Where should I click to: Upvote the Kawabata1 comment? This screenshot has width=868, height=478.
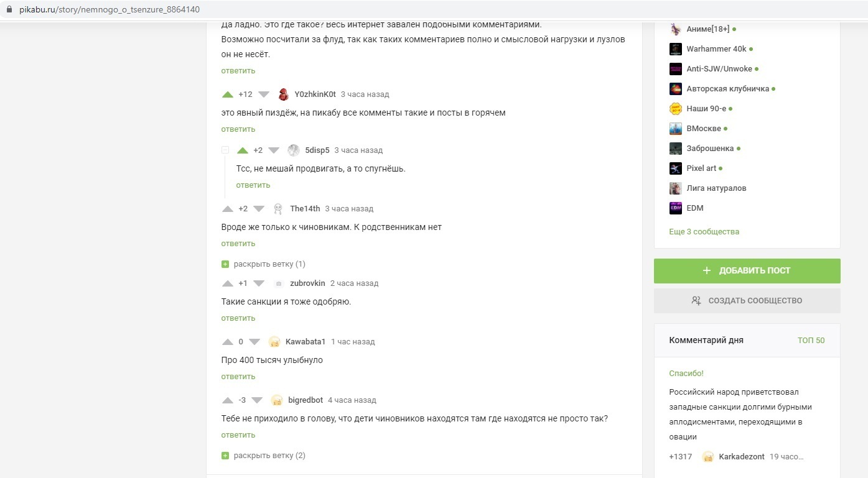pos(227,342)
